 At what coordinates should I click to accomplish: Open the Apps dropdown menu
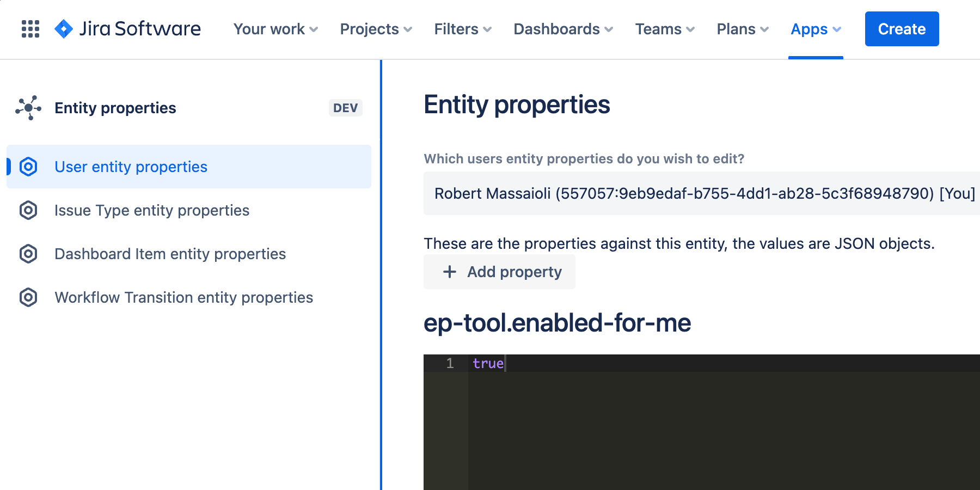[x=816, y=29]
